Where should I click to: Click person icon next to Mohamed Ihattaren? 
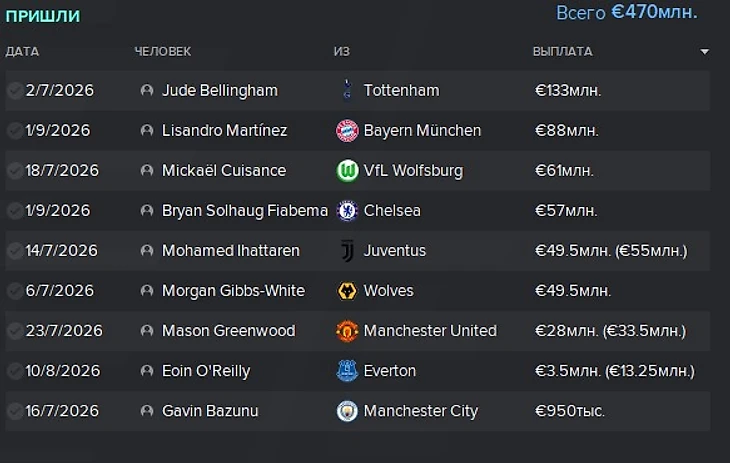point(147,251)
